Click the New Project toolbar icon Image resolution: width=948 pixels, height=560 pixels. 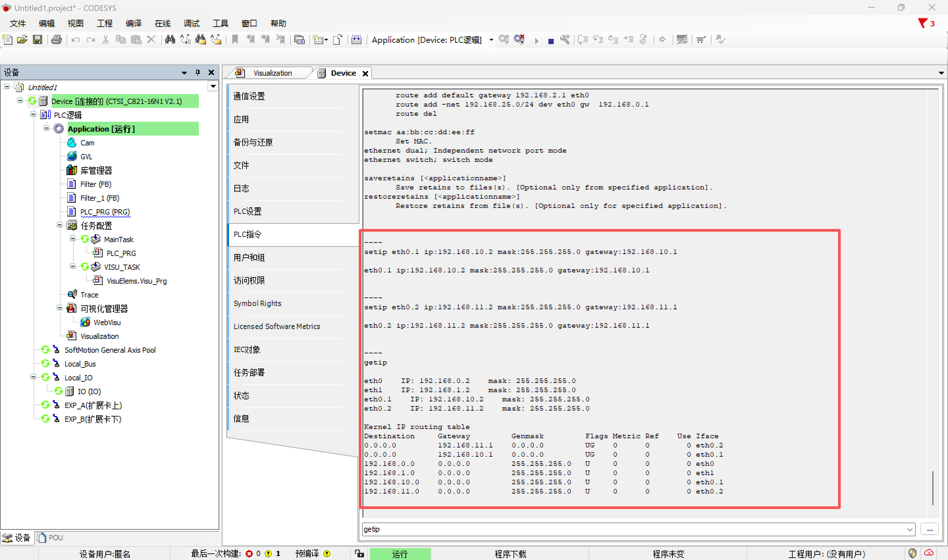point(8,39)
